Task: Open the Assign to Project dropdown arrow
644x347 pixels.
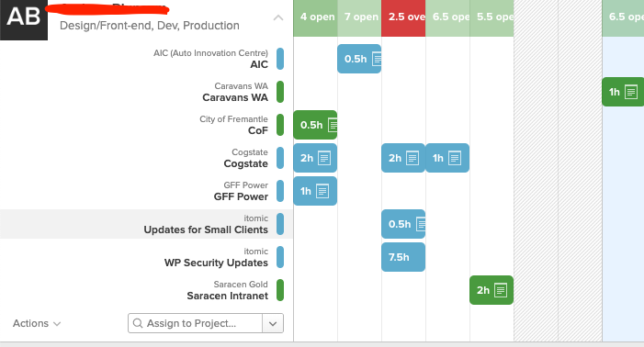Action: 273,323
